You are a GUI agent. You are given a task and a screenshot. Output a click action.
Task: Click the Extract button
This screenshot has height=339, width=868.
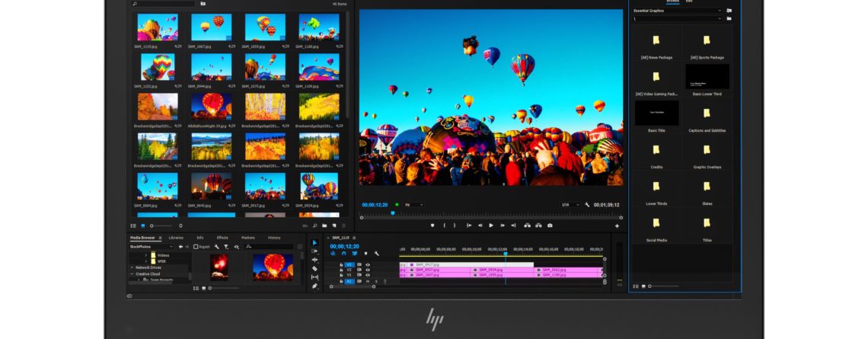pos(538,225)
